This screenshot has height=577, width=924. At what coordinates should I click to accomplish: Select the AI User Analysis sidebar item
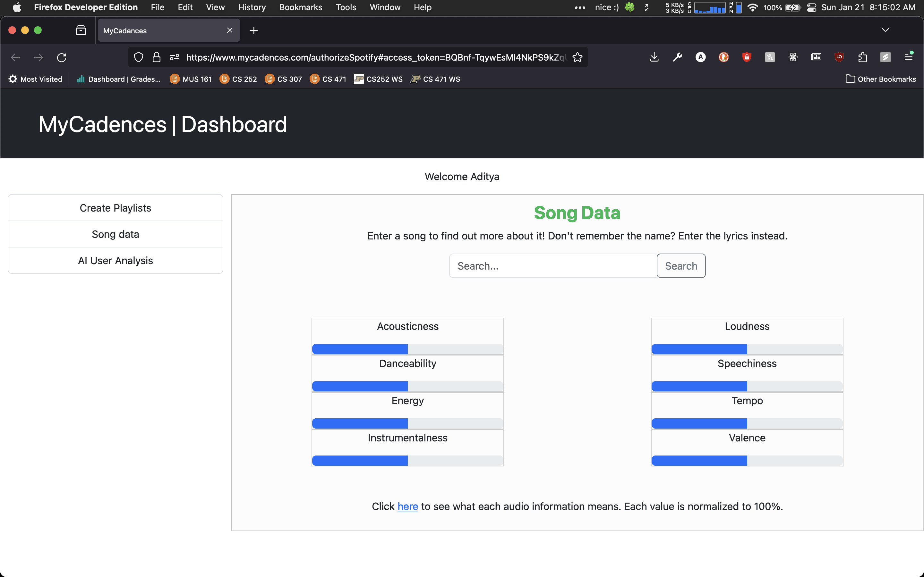click(x=115, y=260)
